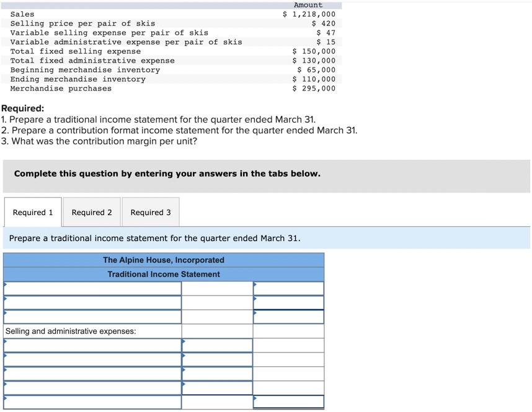Click the Selling and administrative expenses row
This screenshot has width=532, height=412.
tap(92, 331)
